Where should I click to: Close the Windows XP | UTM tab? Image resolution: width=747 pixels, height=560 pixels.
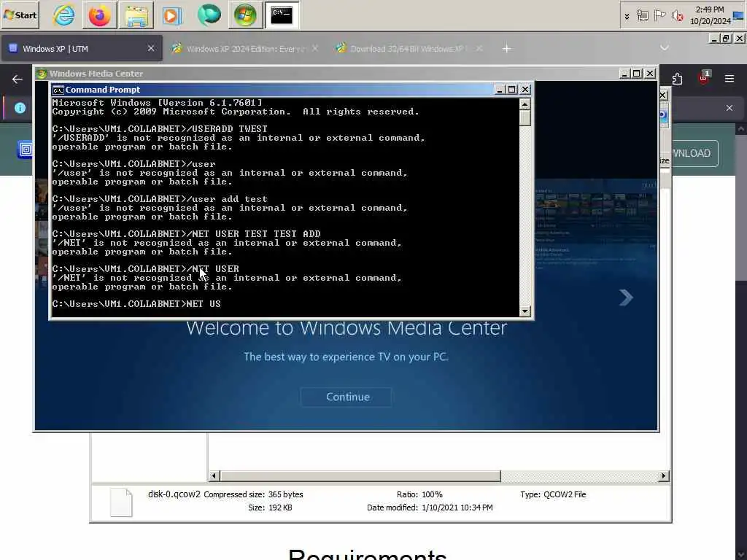click(151, 48)
